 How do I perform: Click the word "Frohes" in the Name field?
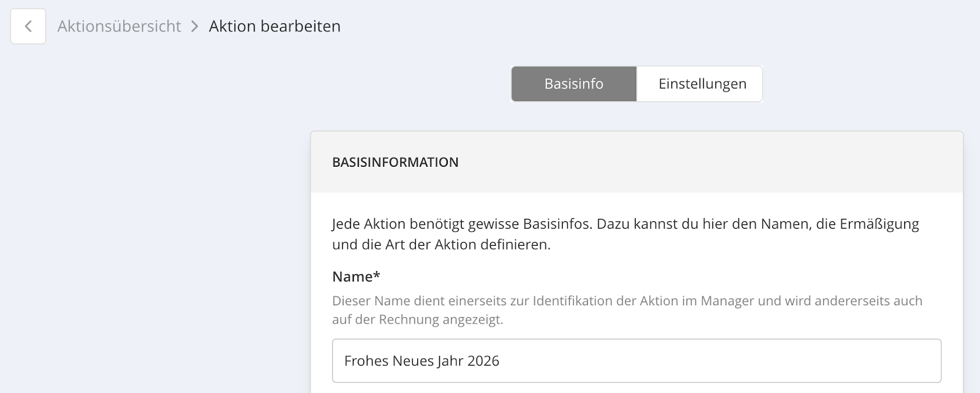tap(364, 361)
